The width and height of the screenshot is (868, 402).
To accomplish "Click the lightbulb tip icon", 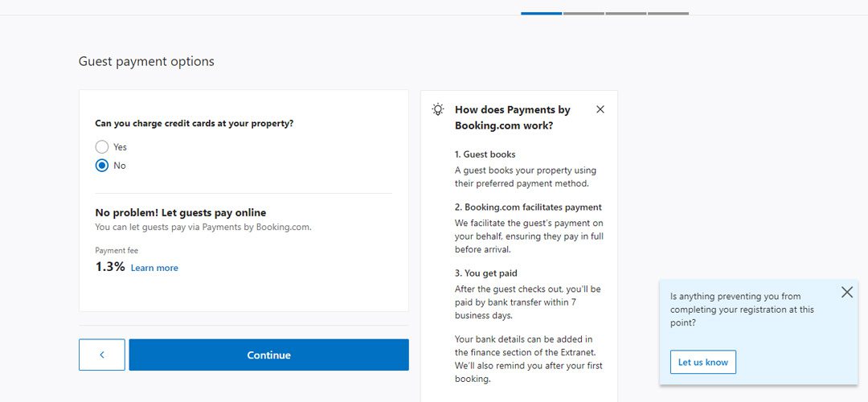I will coord(438,109).
